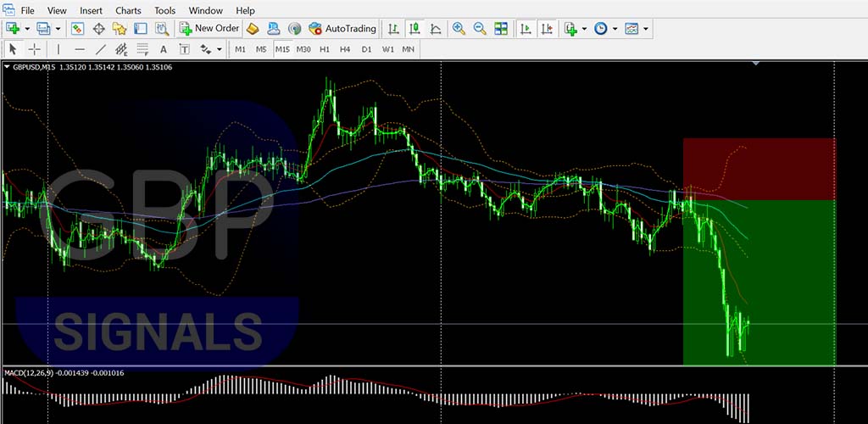Zoom out on the chart
The width and height of the screenshot is (868, 424).
click(x=480, y=28)
